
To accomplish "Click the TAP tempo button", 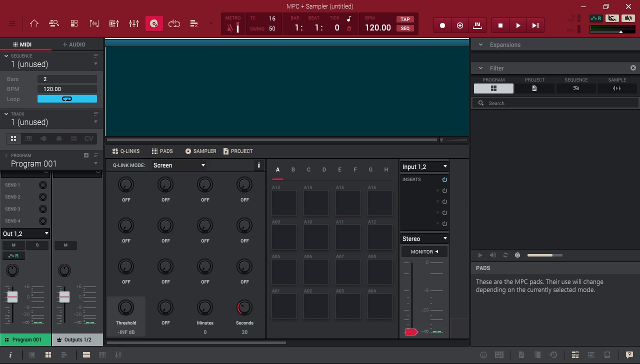I will [405, 19].
